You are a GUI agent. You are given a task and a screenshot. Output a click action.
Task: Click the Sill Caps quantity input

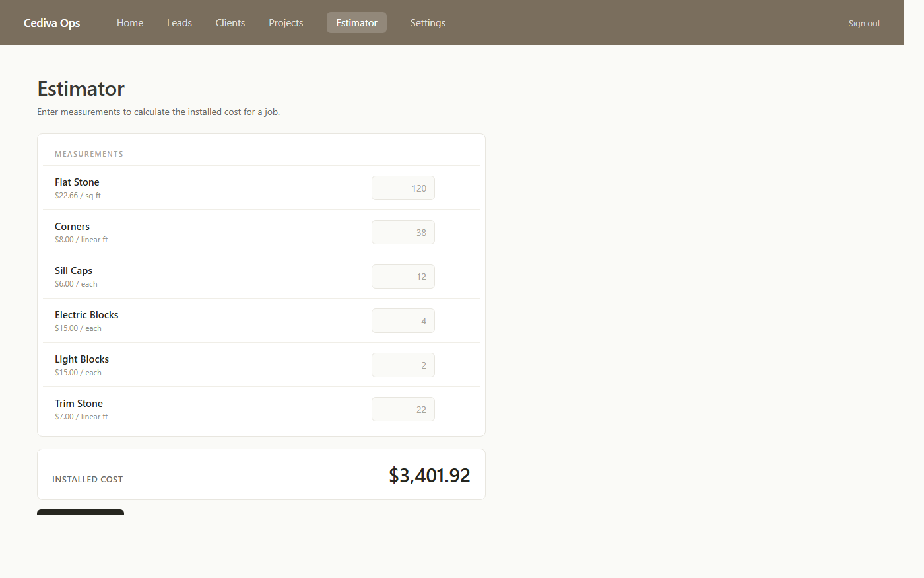pyautogui.click(x=403, y=277)
